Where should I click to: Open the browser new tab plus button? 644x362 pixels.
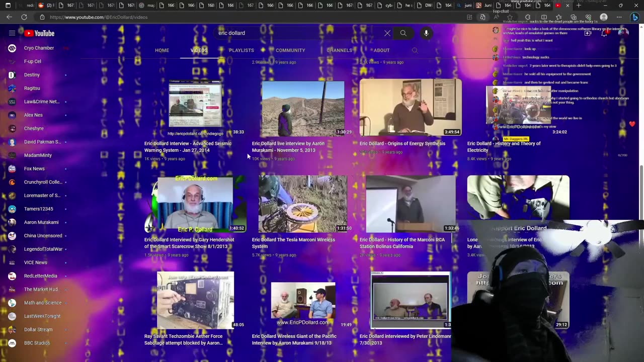pyautogui.click(x=579, y=6)
